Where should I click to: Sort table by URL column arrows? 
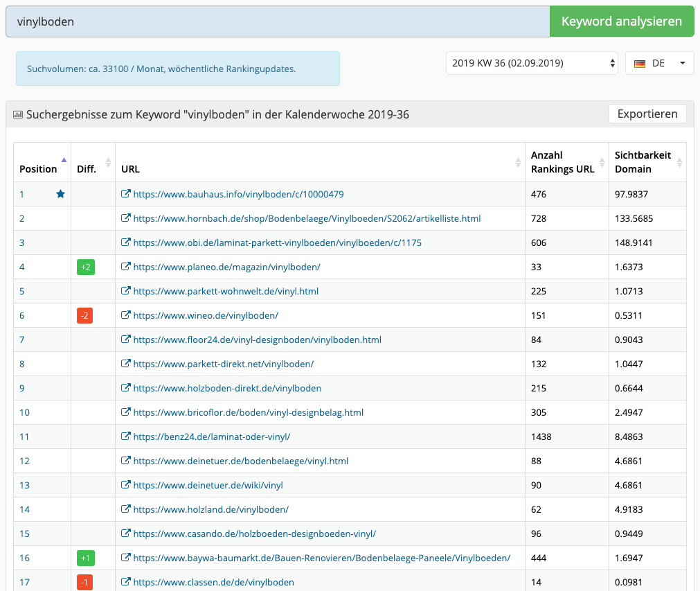[x=518, y=162]
